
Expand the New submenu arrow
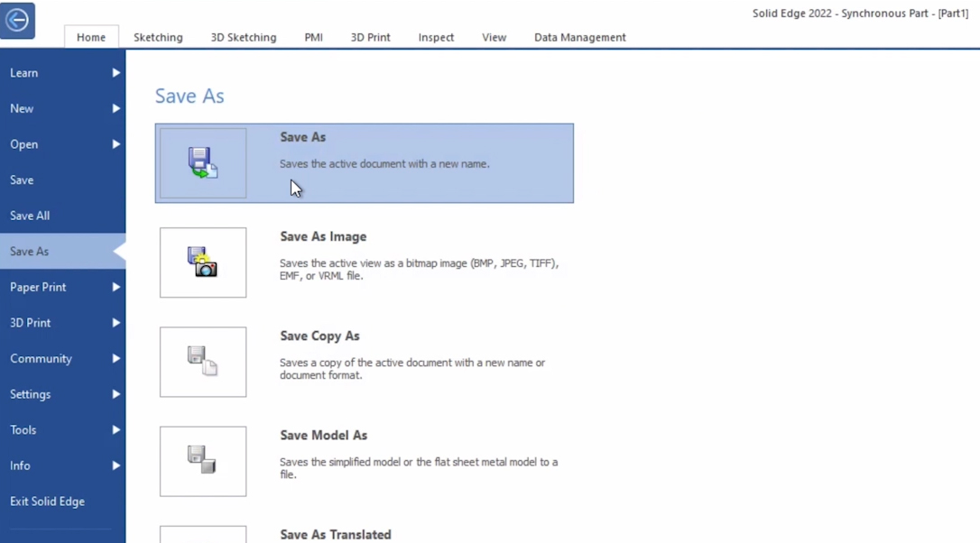coord(116,109)
